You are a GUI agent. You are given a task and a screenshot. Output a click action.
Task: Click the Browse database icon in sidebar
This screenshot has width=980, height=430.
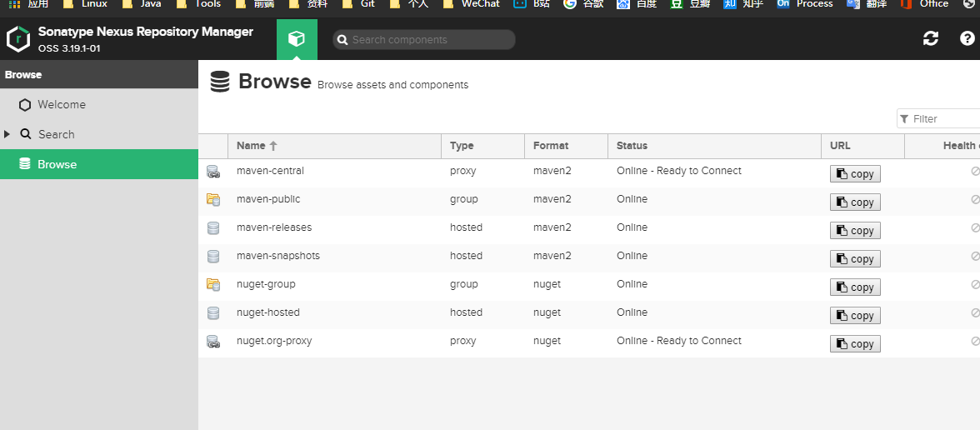pyautogui.click(x=25, y=163)
